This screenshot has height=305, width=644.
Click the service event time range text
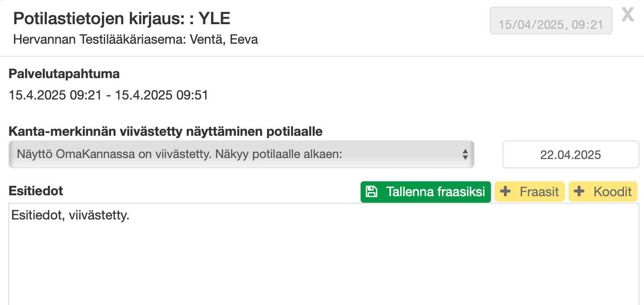(x=108, y=95)
